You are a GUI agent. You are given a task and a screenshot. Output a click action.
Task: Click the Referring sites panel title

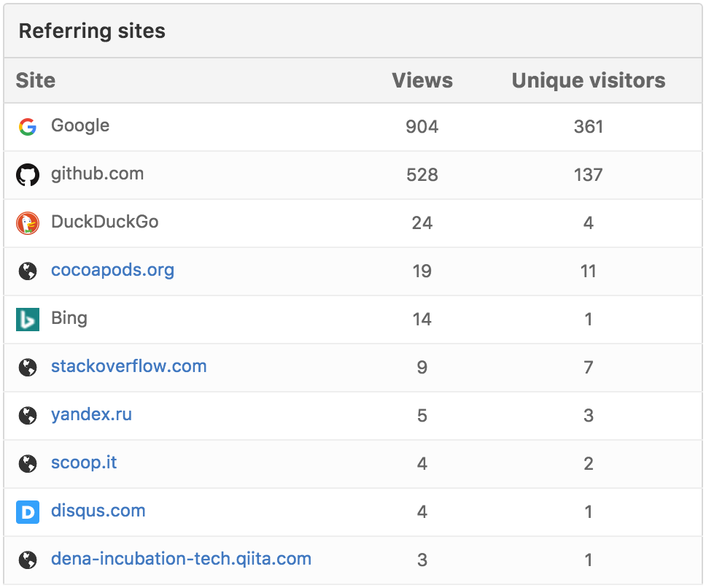tap(93, 31)
